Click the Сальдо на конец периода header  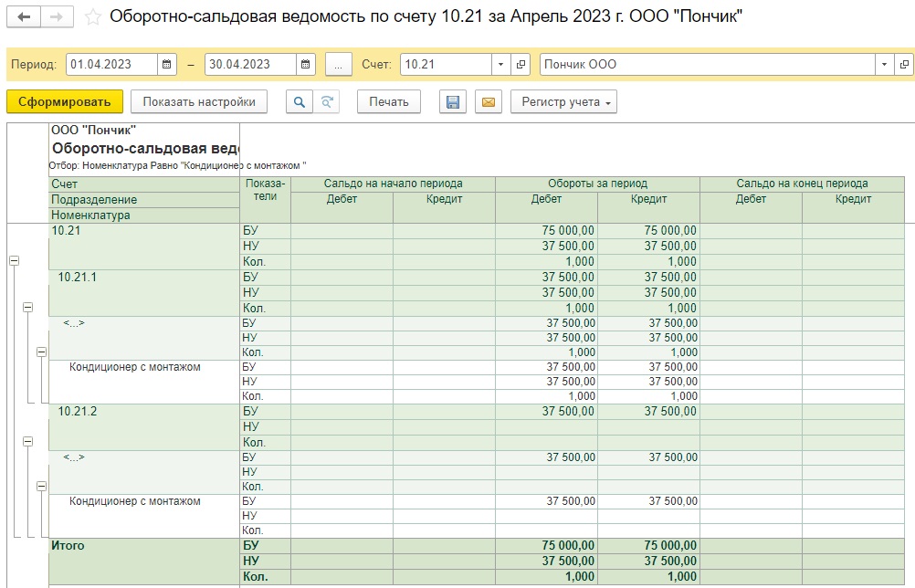coord(802,184)
